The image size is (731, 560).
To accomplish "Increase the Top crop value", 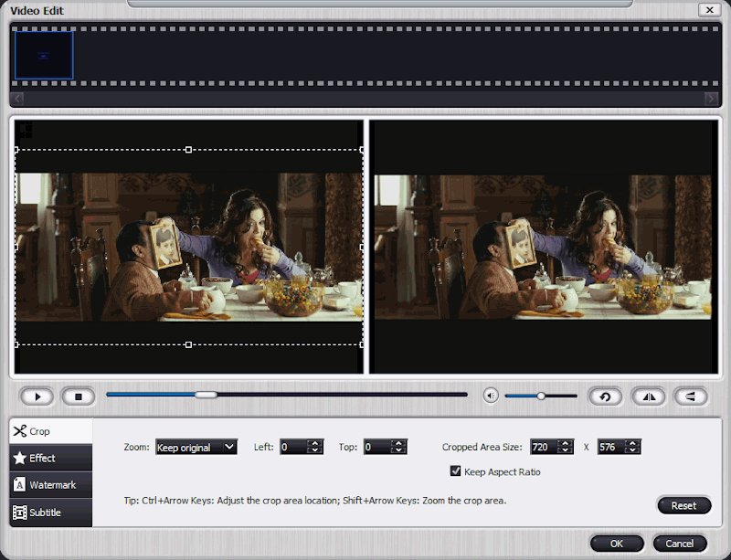I will click(x=399, y=443).
